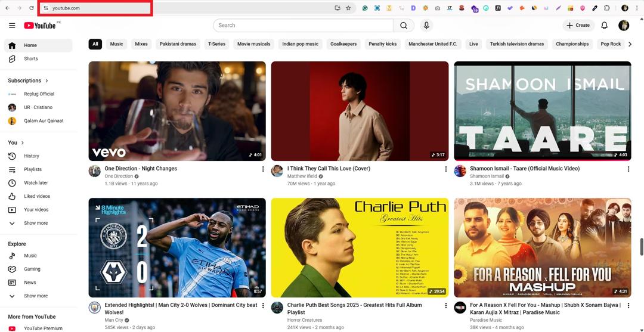Open History in sidebar

(x=38, y=156)
